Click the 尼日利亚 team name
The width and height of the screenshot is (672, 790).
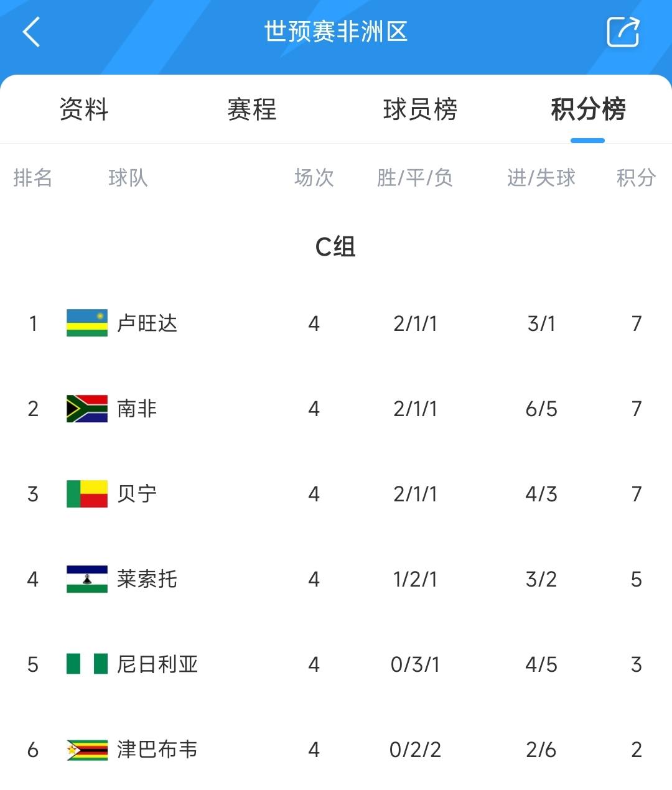[157, 664]
